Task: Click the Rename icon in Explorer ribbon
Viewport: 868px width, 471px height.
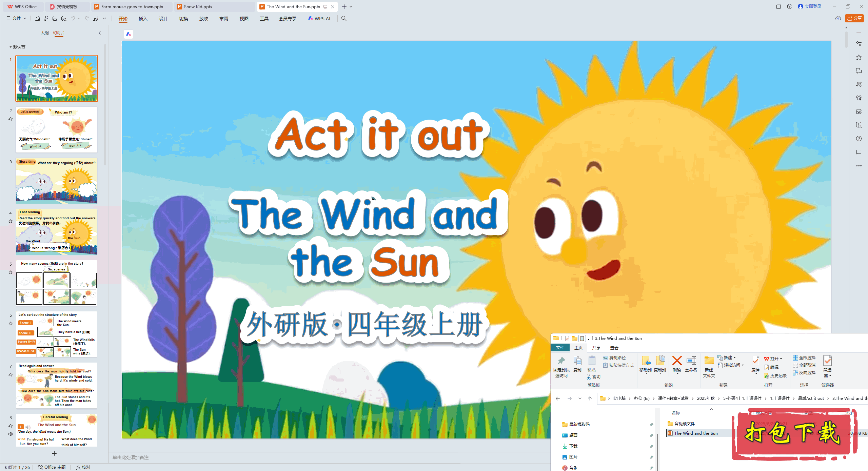Action: click(x=691, y=361)
